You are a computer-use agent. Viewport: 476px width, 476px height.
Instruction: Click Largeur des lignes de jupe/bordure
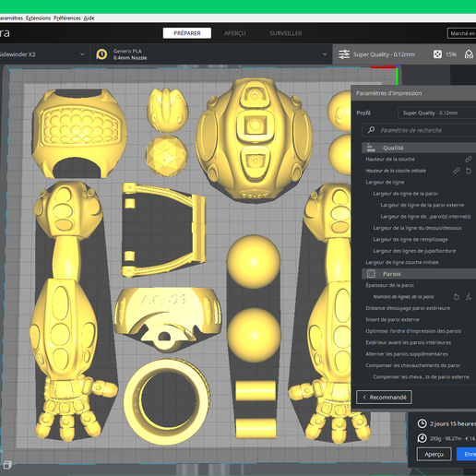pyautogui.click(x=414, y=251)
